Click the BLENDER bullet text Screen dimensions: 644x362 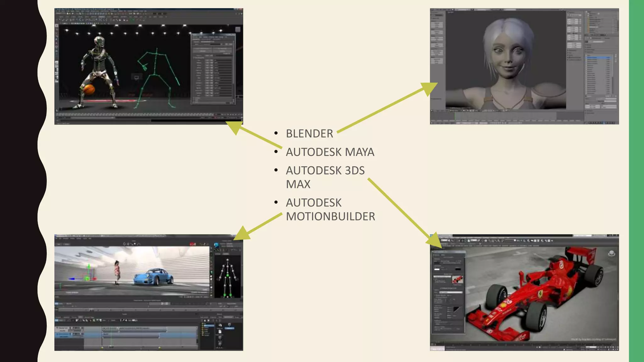tap(309, 134)
